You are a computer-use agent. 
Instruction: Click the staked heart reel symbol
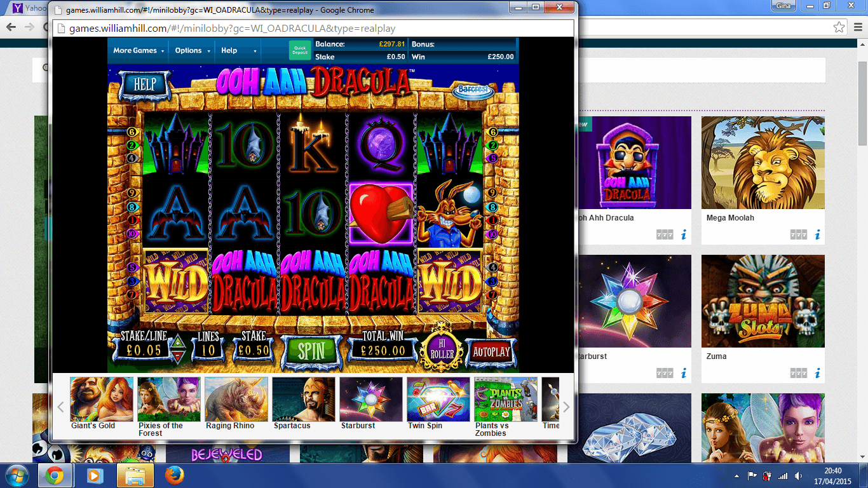(381, 213)
